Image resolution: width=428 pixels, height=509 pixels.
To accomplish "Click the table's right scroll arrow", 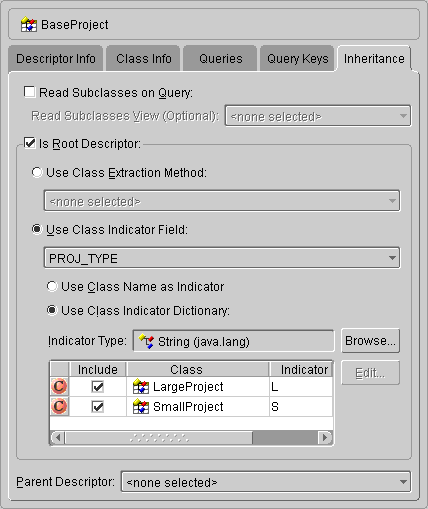I will pyautogui.click(x=325, y=437).
